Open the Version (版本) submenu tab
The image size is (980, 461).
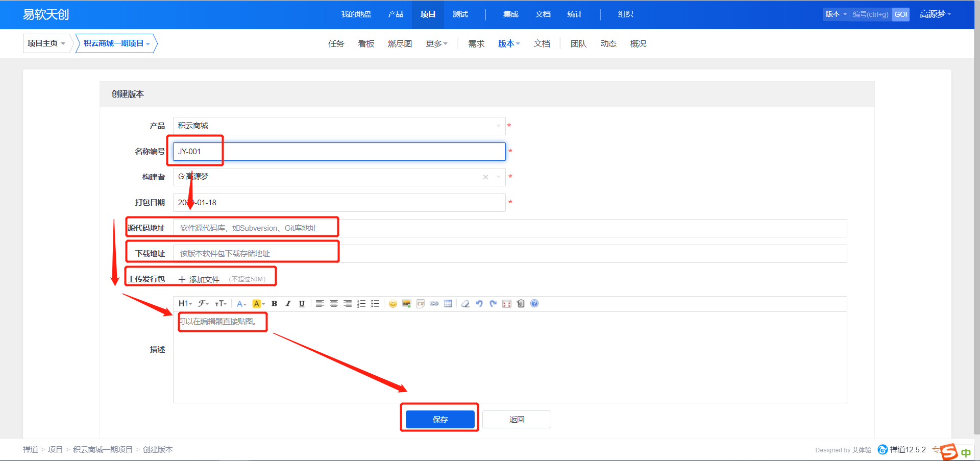coord(509,44)
